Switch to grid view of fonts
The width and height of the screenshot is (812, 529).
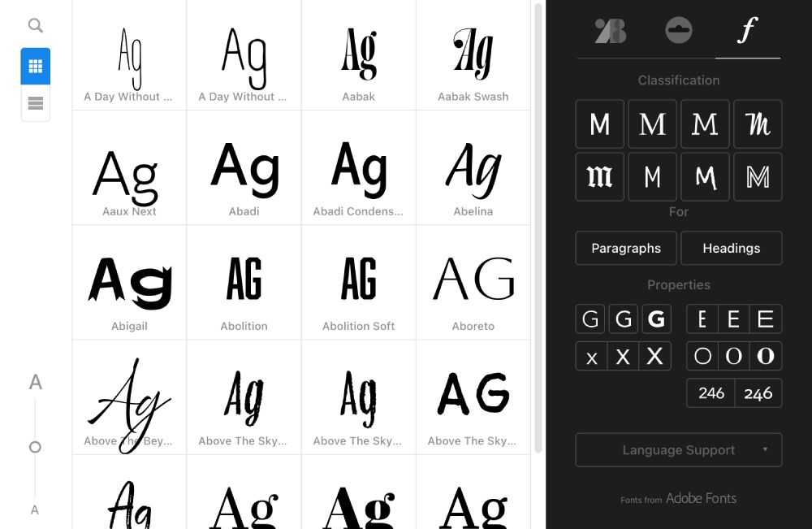[x=35, y=67]
